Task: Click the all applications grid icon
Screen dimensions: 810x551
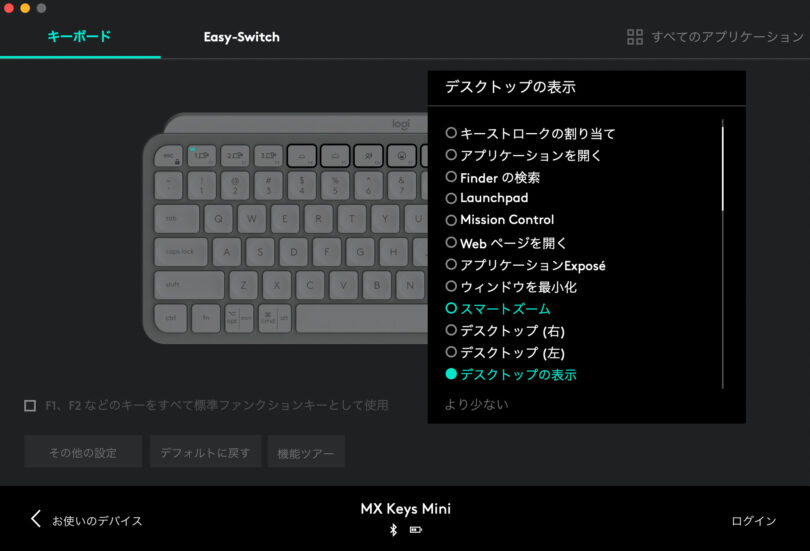Action: 635,37
